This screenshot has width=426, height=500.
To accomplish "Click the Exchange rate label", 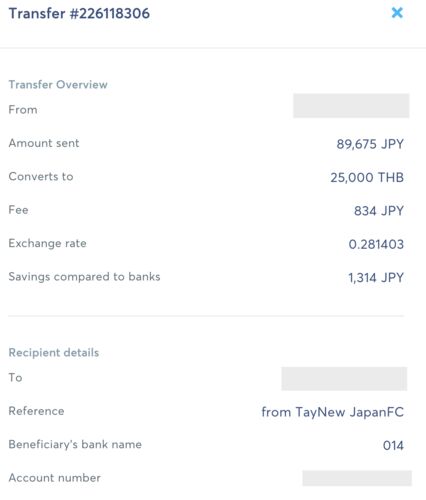I will [47, 243].
